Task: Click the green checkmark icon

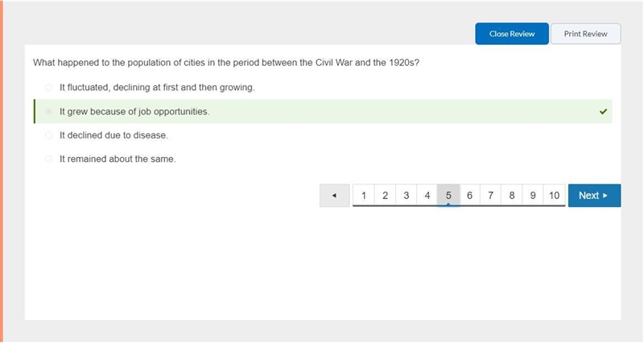Action: (603, 111)
